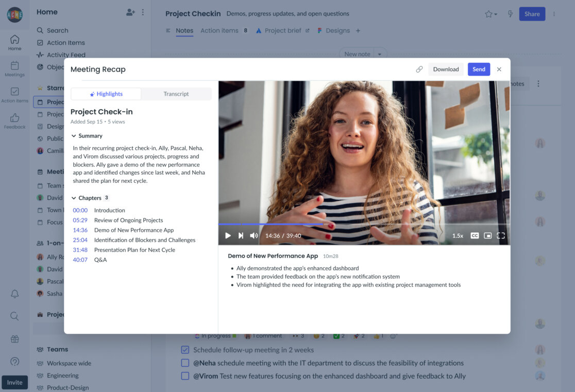Viewport: 575px width, 392px height.
Task: Mute the video volume speaker icon
Action: [x=254, y=235]
